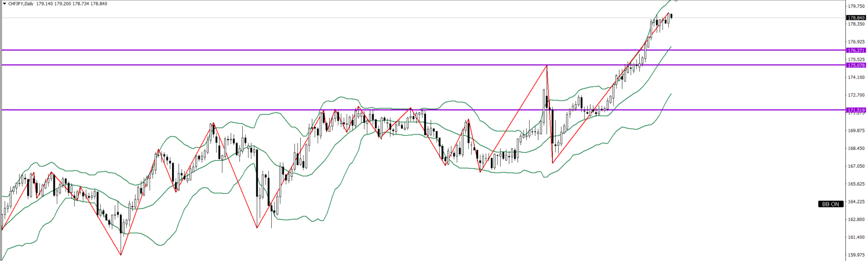Click the red zigzag peak touching 175.078 line
The image size is (868, 261).
pyautogui.click(x=547, y=66)
